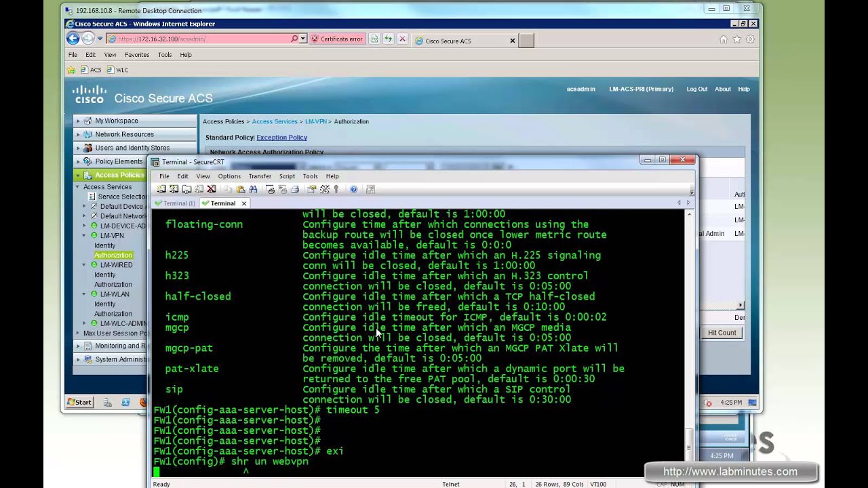Click SecureCRT Print Selection icon
868x488 pixels.
(283, 189)
